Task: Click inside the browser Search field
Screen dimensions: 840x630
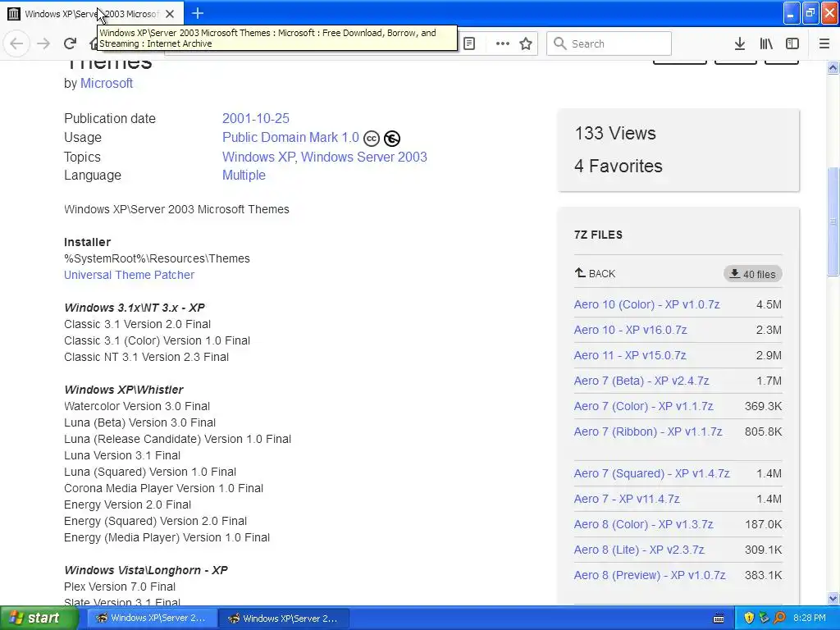Action: point(609,43)
